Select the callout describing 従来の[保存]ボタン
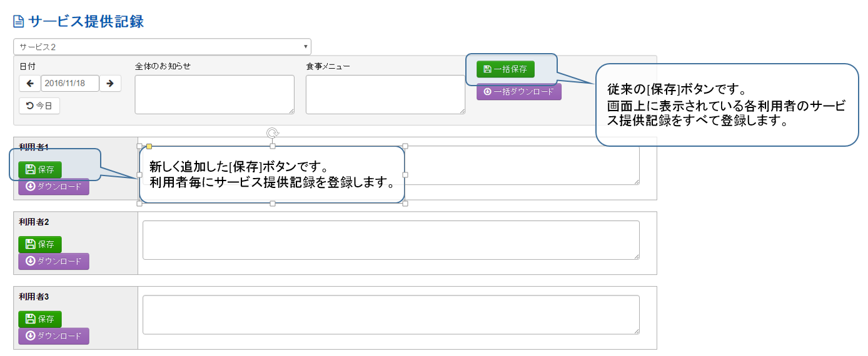Image resolution: width=868 pixels, height=356 pixels. [727, 105]
